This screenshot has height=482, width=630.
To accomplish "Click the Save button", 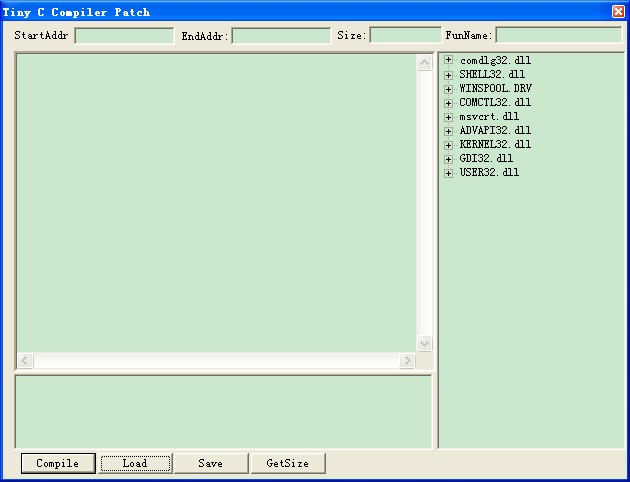I will coord(211,464).
